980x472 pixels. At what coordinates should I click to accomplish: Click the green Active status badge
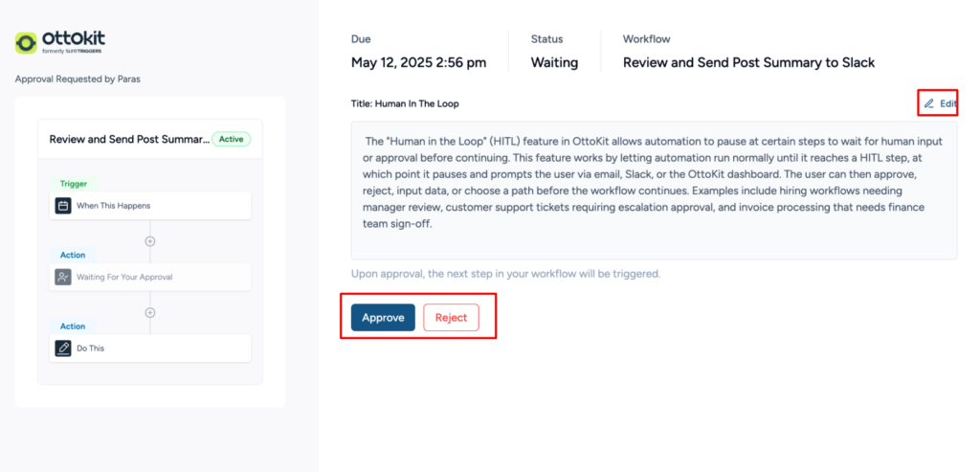pos(231,139)
